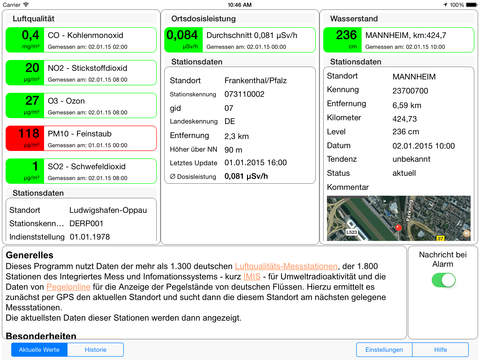This screenshot has height=360, width=480.
Task: Click Kennung value 23700700
Action: pos(410,91)
